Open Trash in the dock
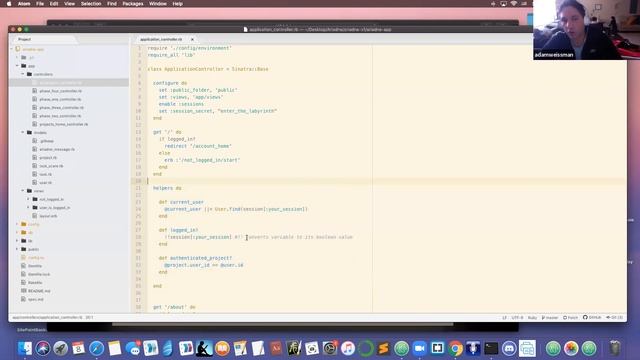 pyautogui.click(x=615, y=348)
